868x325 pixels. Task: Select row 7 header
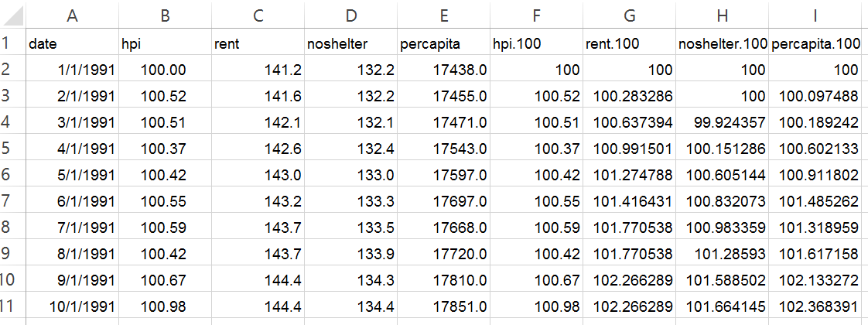click(12, 200)
